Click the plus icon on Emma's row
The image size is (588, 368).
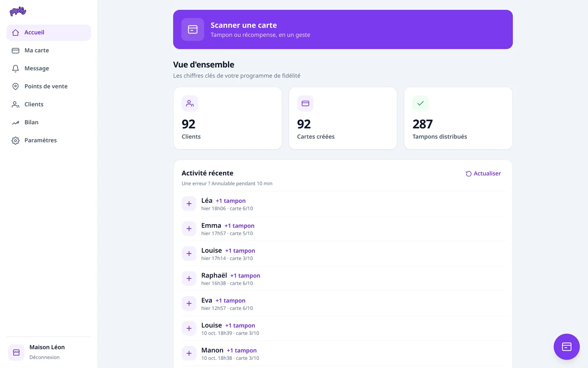[x=189, y=229]
